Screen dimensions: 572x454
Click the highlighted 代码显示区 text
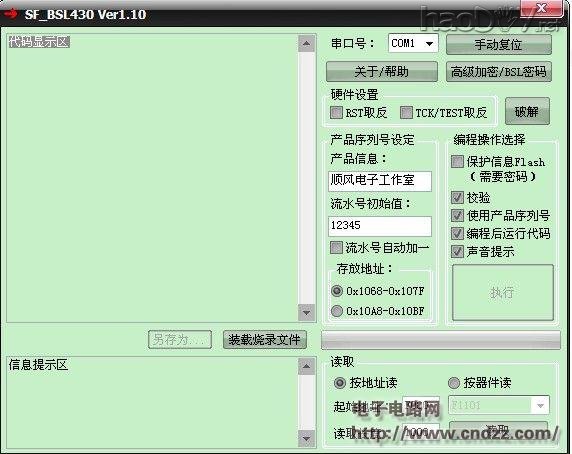pyautogui.click(x=39, y=42)
